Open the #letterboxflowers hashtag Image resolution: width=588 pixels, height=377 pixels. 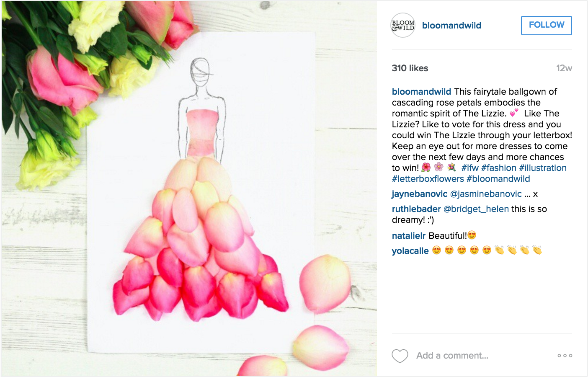tap(428, 179)
